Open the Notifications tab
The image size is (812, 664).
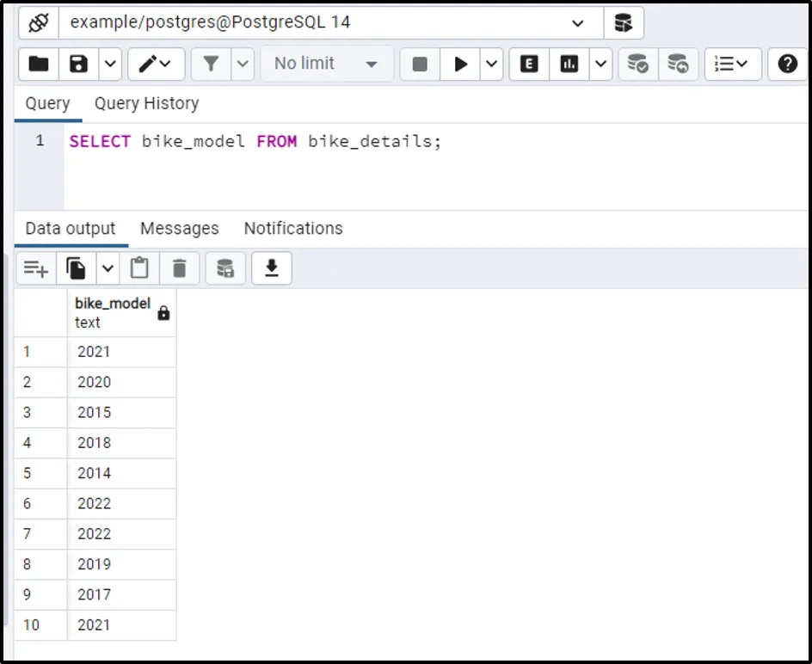[292, 228]
